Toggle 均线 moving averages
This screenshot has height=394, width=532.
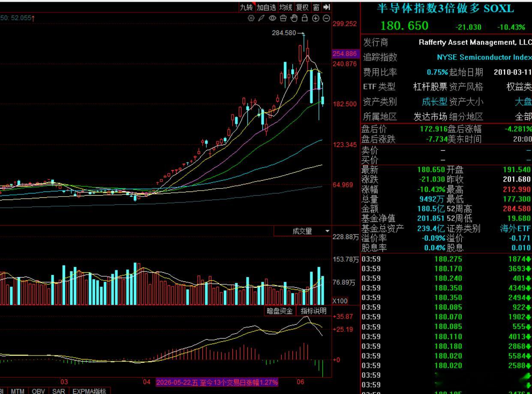click(x=286, y=7)
